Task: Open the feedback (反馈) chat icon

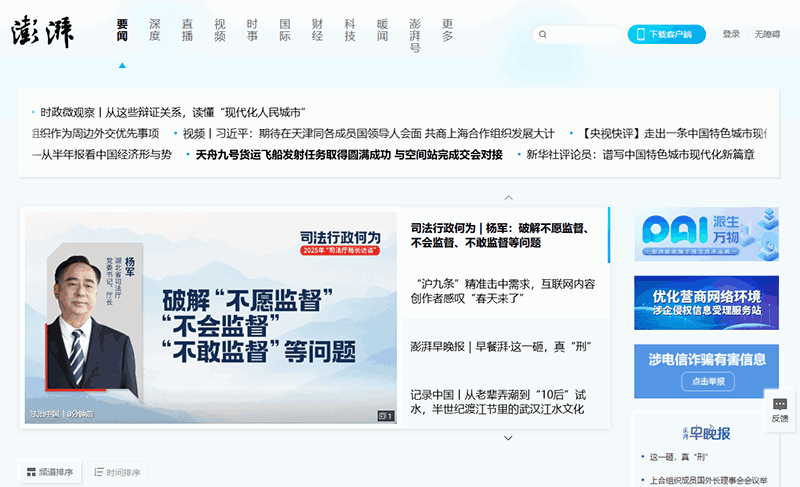Action: tap(780, 404)
